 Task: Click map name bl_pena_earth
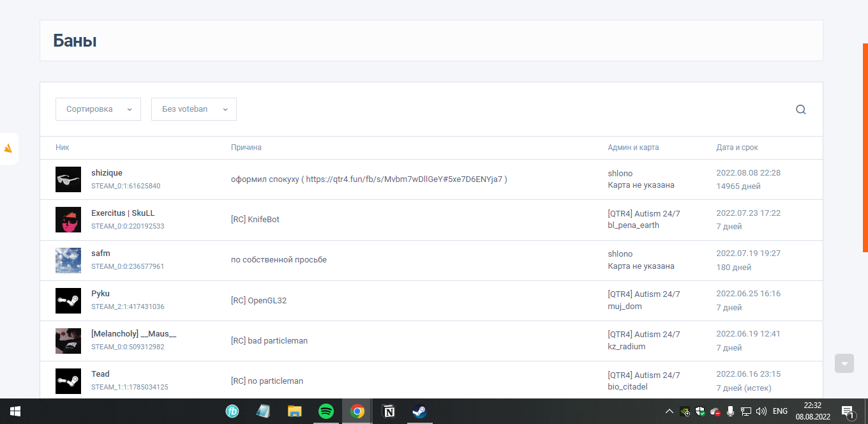click(633, 225)
